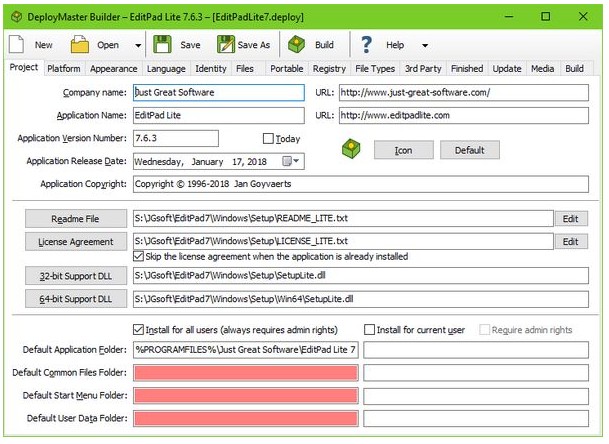The image size is (609, 444).
Task: Click the red Default Start Menu Folder field
Action: [246, 396]
